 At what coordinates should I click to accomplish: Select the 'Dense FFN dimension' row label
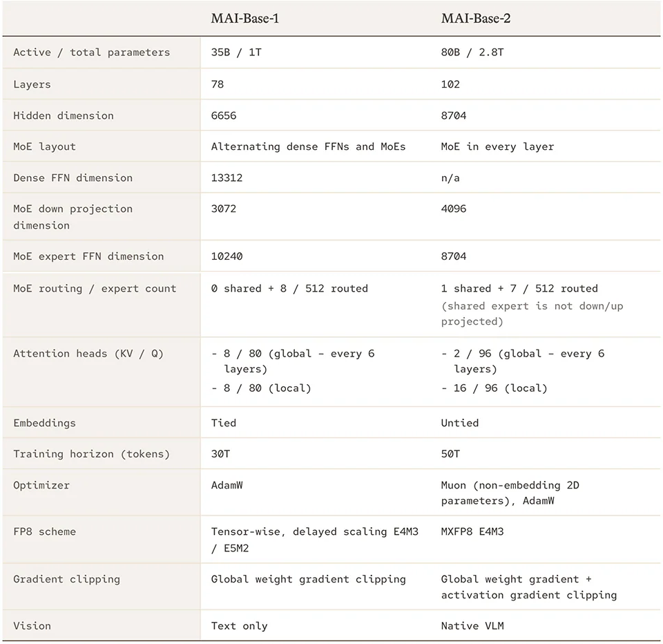pyautogui.click(x=73, y=178)
